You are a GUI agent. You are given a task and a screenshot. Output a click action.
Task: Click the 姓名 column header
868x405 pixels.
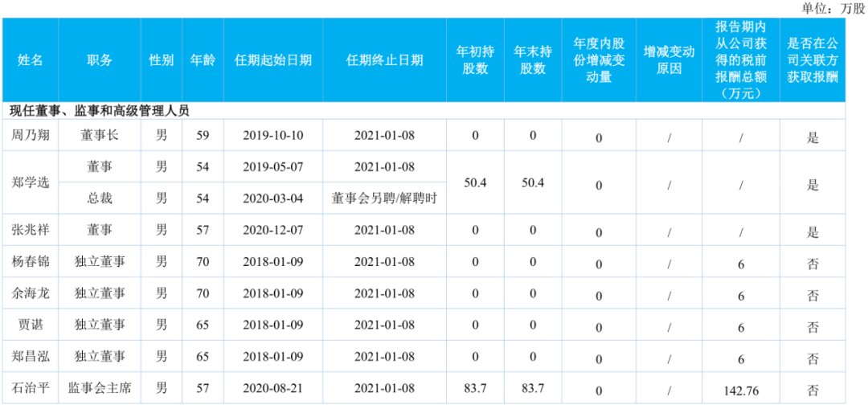point(30,60)
